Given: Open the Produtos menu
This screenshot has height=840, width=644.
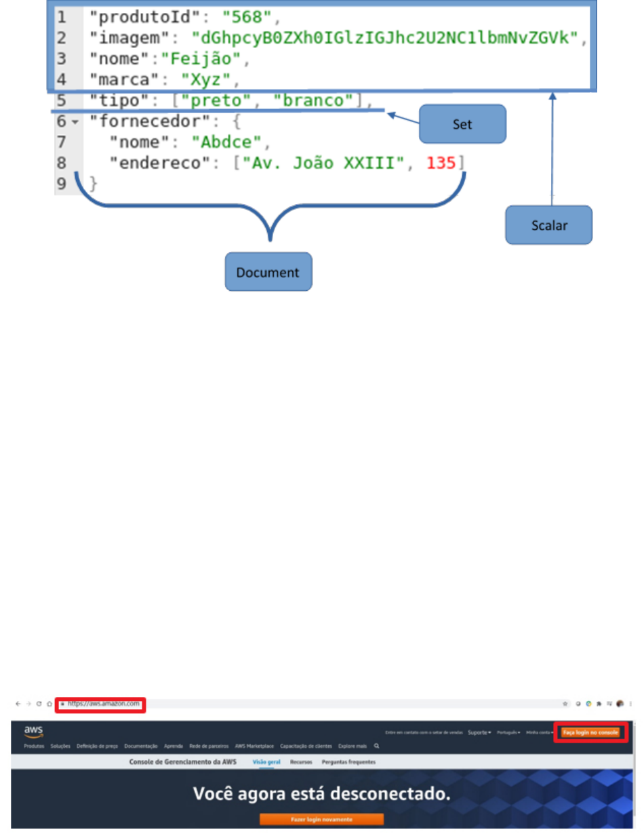Looking at the screenshot, I should tap(34, 746).
